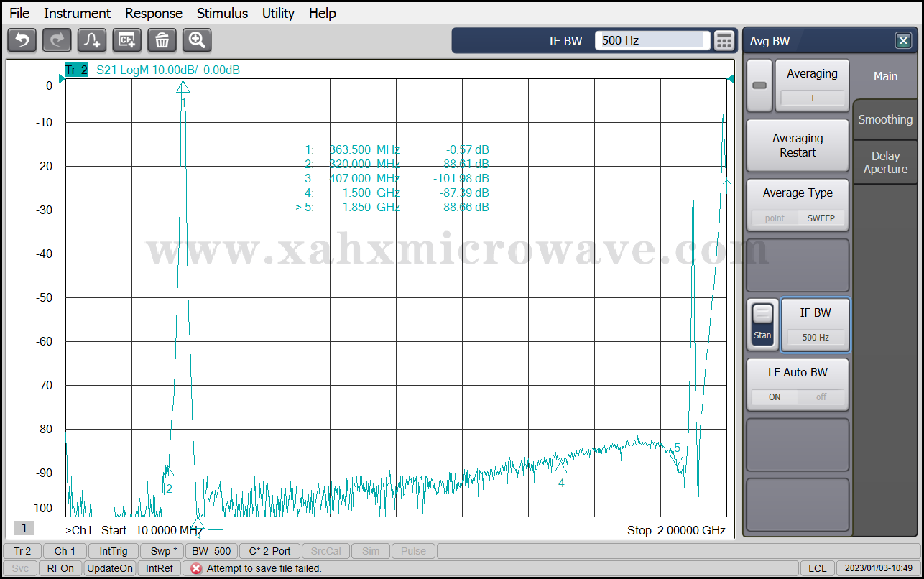The image size is (924, 579).
Task: Click the RFOn status bar indicator
Action: (x=60, y=568)
